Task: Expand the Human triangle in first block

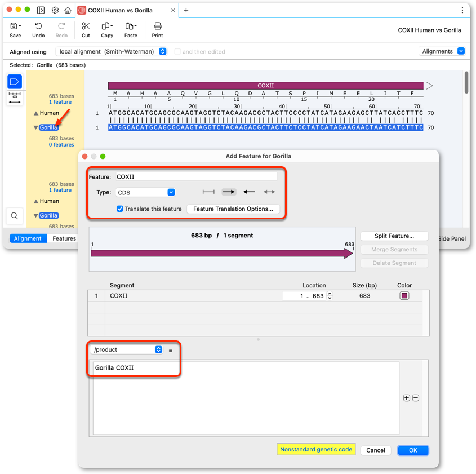Action: (36, 113)
